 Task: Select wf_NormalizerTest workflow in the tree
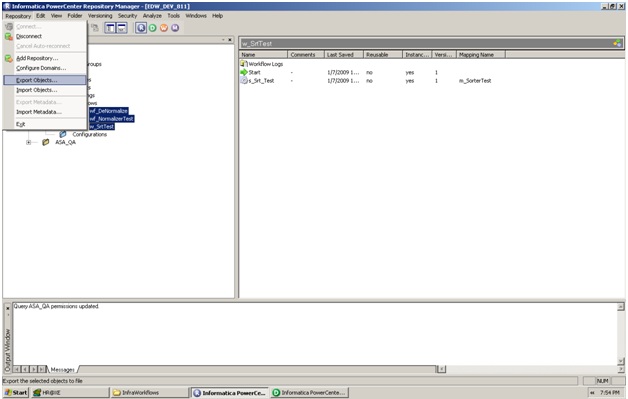[x=111, y=119]
